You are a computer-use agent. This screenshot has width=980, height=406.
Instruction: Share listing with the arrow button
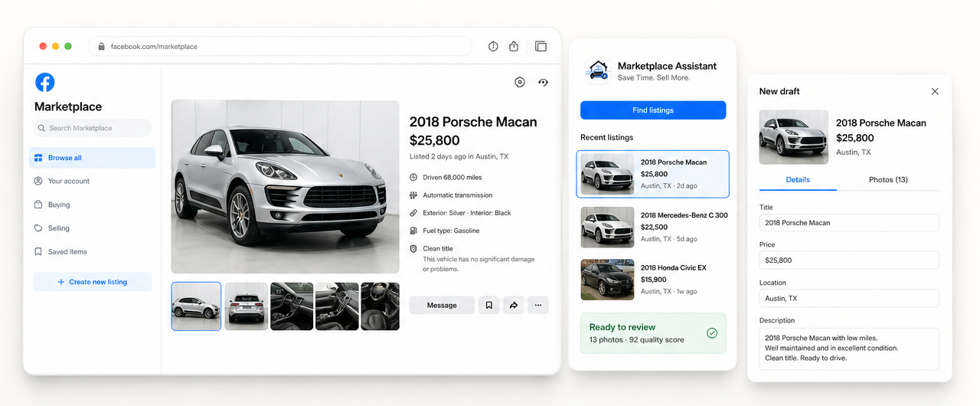(x=514, y=305)
